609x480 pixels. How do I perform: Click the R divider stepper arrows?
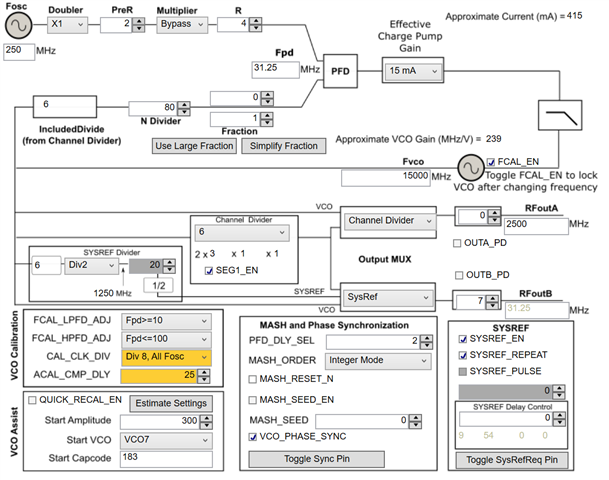coord(255,24)
